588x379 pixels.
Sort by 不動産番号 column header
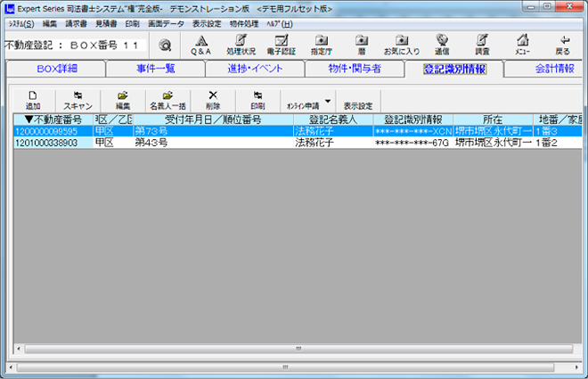[53, 119]
